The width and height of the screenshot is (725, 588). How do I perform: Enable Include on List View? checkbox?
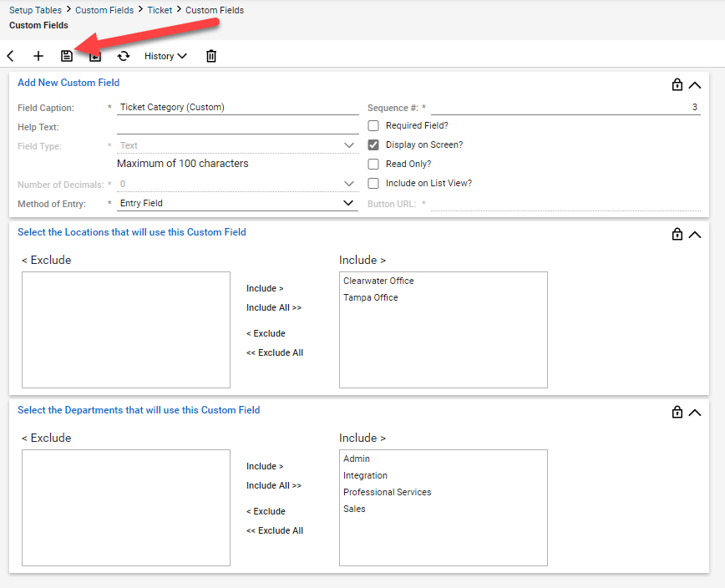(373, 183)
